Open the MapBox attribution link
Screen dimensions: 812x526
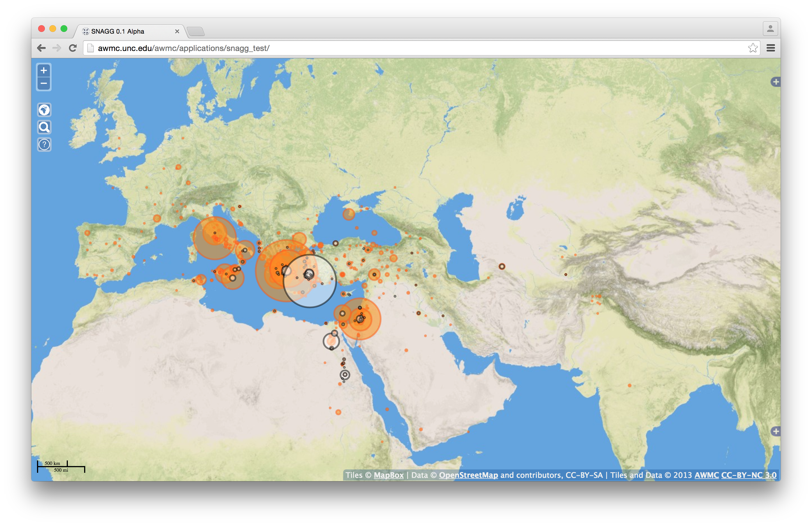(x=389, y=475)
